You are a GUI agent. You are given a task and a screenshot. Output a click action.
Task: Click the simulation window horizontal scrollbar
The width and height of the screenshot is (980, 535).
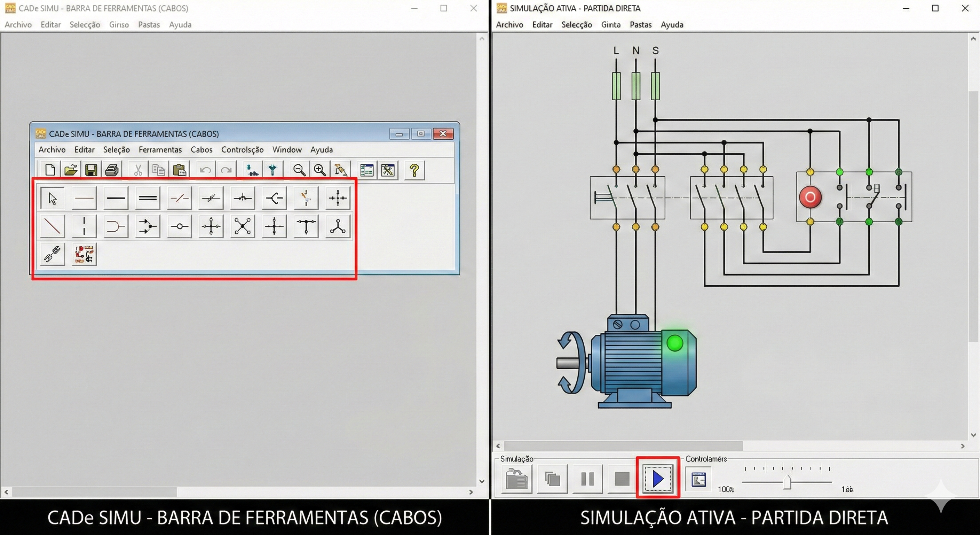[x=623, y=446]
